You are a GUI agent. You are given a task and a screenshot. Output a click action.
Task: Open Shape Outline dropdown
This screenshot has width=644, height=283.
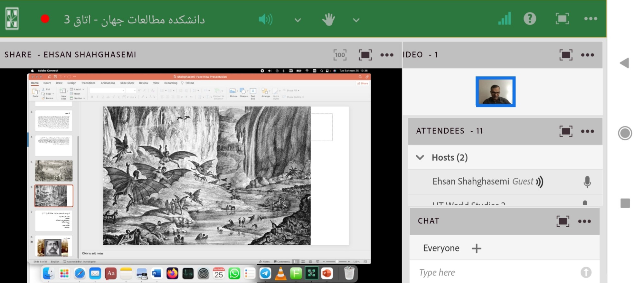293,97
